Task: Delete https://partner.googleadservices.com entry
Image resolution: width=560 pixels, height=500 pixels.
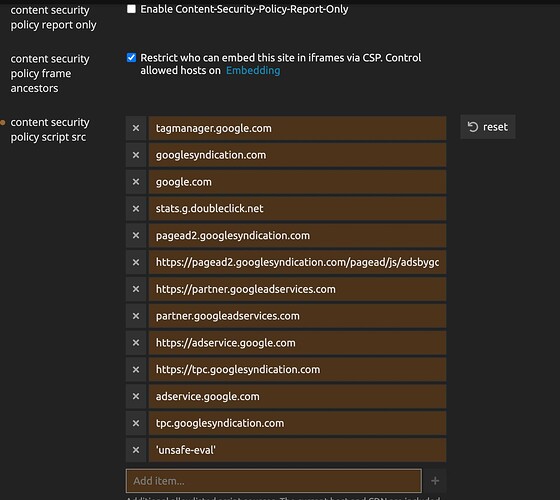Action: tap(136, 289)
